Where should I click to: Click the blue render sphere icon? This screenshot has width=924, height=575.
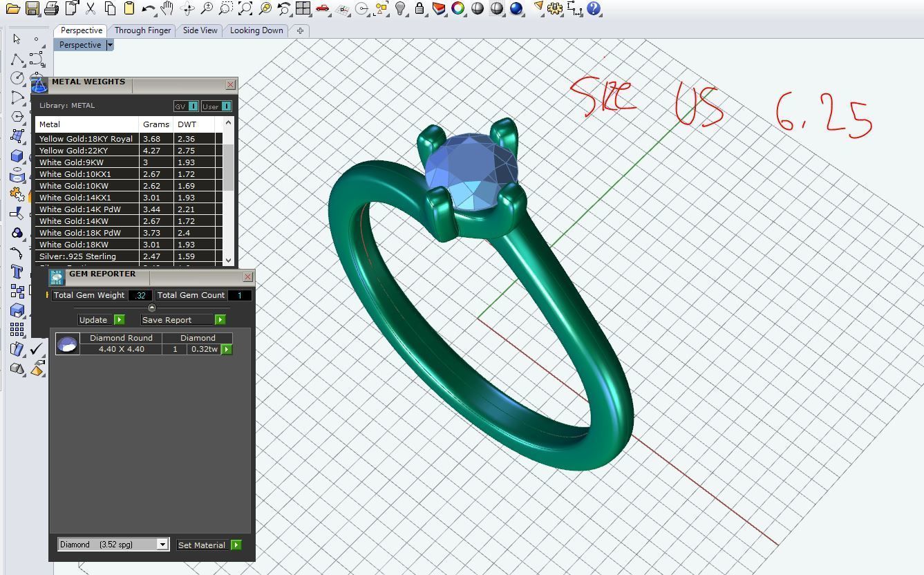point(516,9)
